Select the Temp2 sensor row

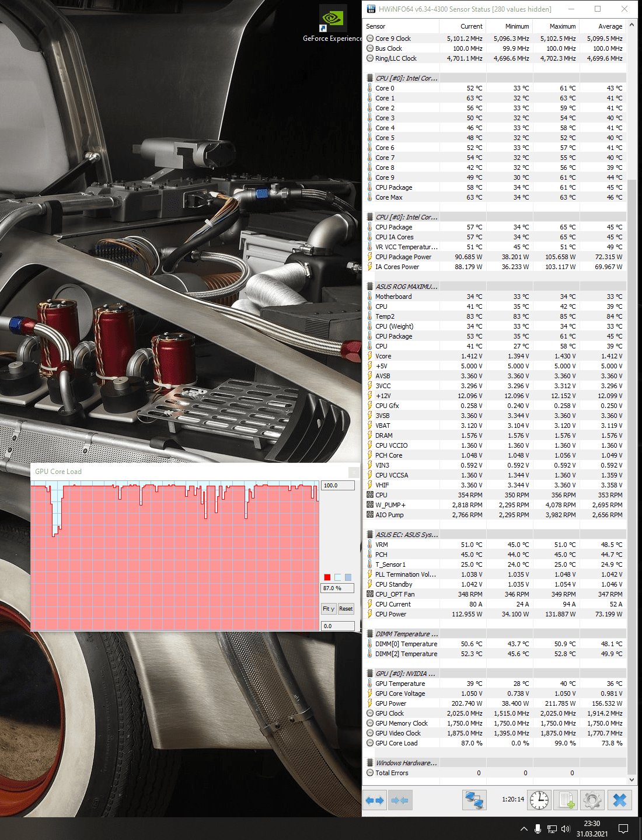494,316
